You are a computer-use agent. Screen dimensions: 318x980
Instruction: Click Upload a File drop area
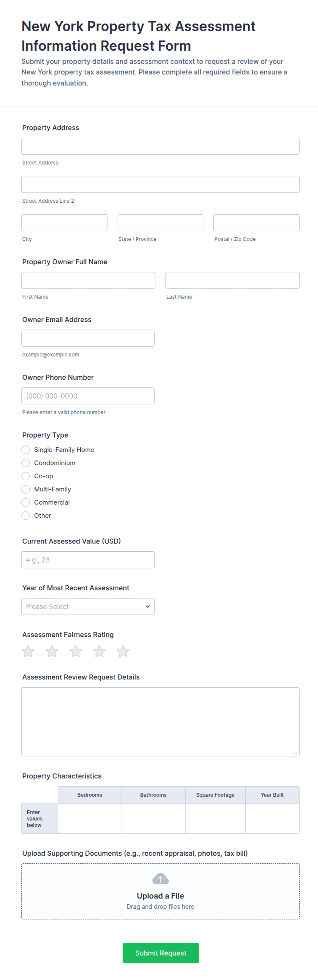point(160,891)
